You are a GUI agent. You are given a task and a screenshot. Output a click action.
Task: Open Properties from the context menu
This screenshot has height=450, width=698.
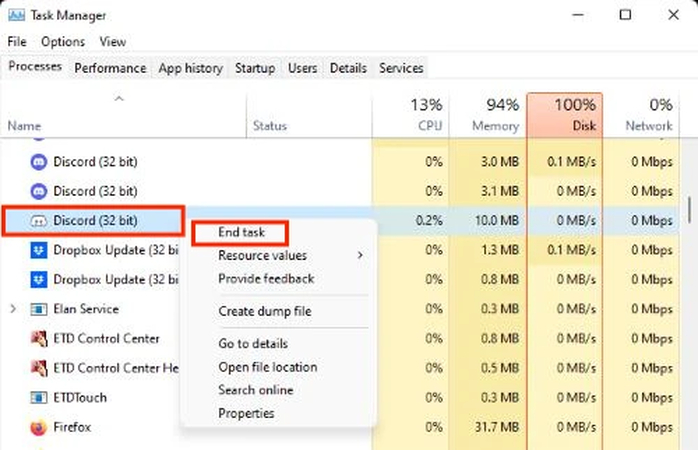pos(246,414)
